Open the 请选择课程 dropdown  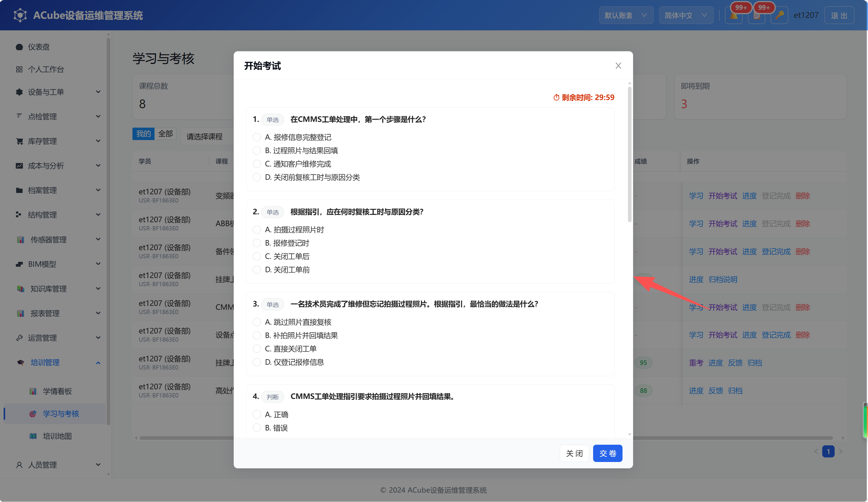[x=207, y=136]
